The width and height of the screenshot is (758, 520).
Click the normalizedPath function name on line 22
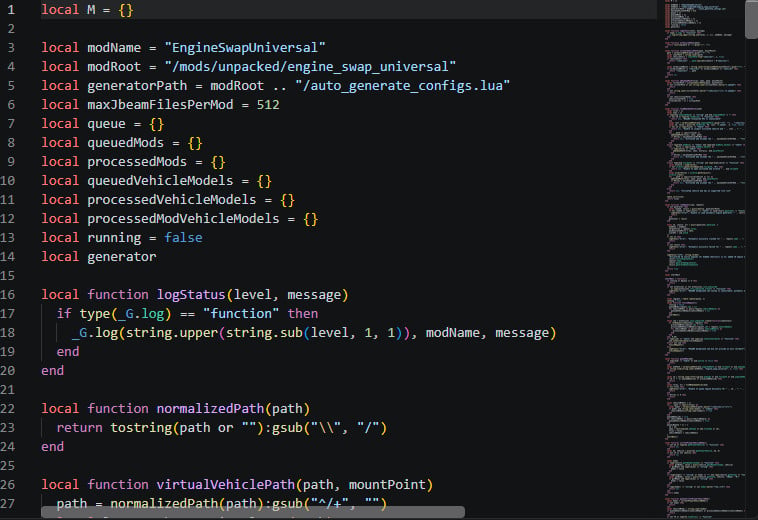[210, 409]
